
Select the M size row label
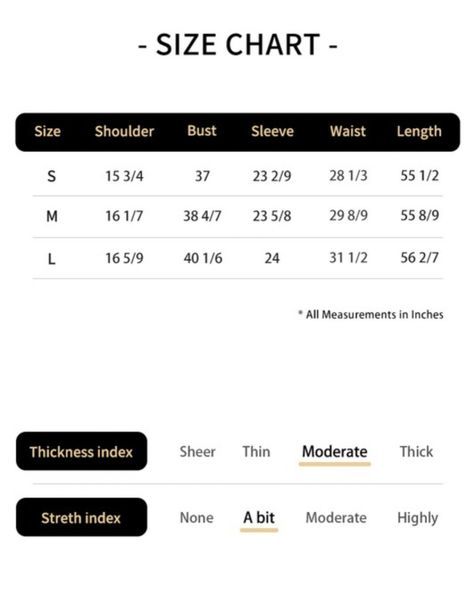point(52,217)
